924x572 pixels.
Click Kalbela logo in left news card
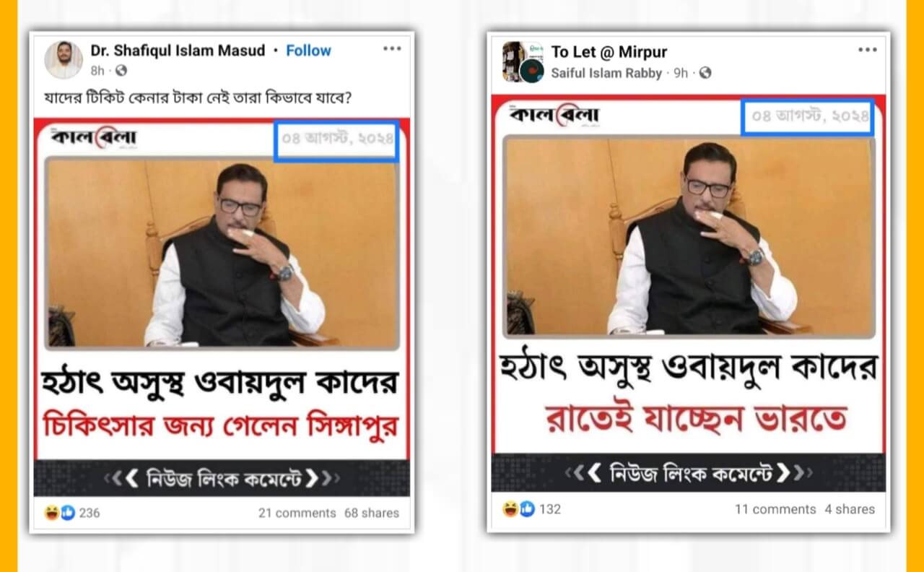click(x=94, y=137)
